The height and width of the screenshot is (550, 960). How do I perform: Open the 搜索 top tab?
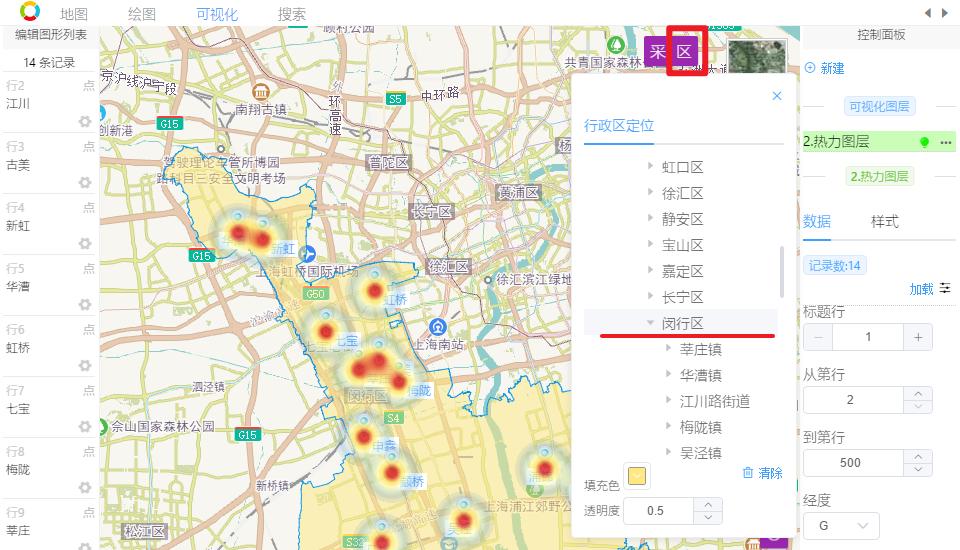coord(291,14)
